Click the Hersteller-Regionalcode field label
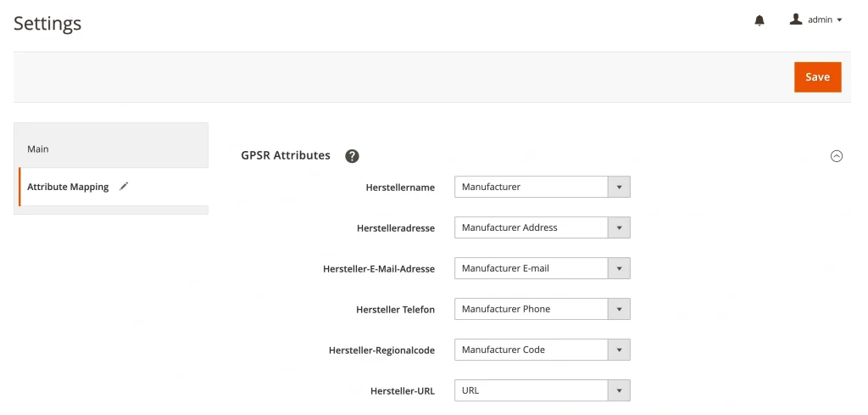This screenshot has width=868, height=415. (381, 351)
